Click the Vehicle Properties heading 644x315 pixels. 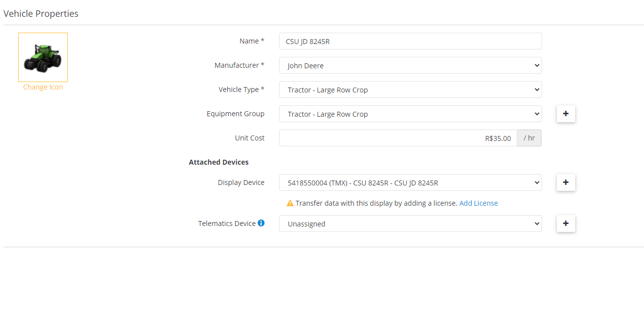click(x=41, y=14)
